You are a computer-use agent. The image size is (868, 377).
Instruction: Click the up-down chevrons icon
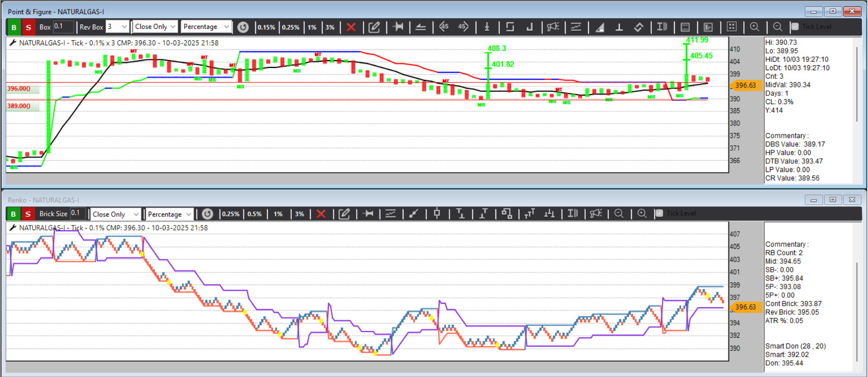tap(639, 27)
